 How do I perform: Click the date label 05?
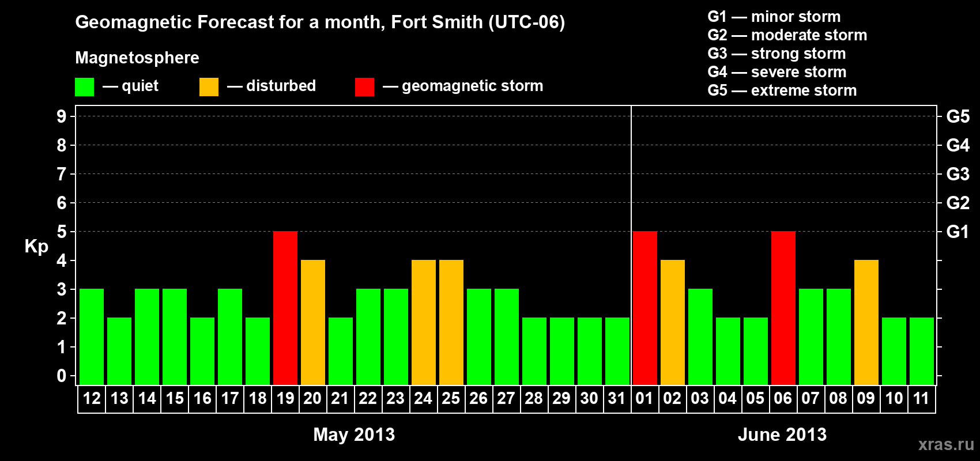point(755,399)
